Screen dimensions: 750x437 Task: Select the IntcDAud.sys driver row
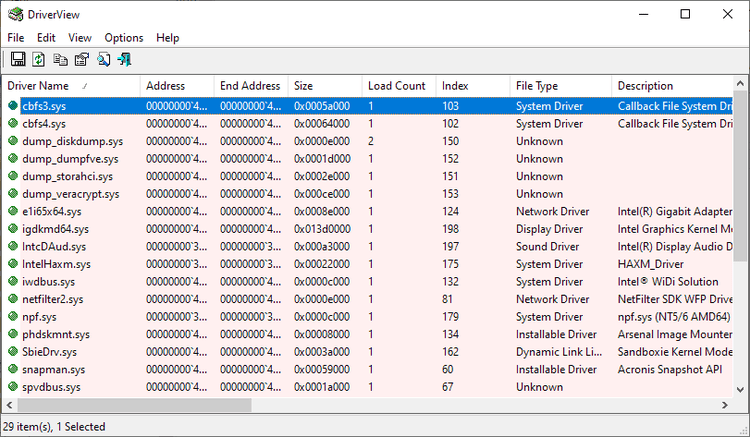tap(367, 246)
